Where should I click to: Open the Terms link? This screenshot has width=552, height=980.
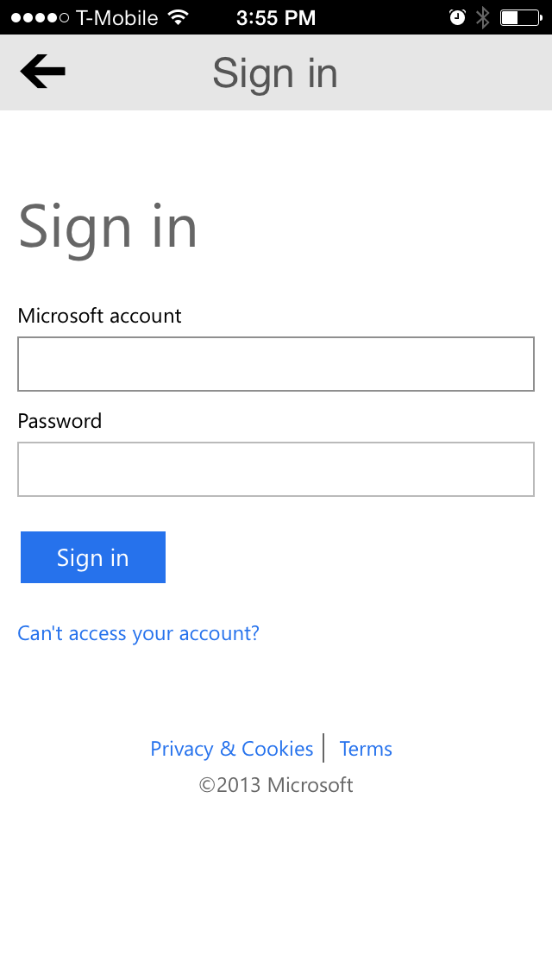click(x=366, y=749)
